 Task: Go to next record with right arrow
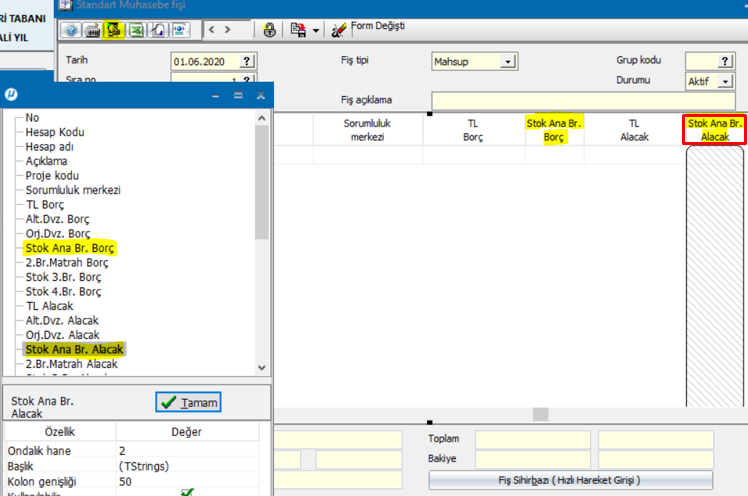tap(228, 30)
